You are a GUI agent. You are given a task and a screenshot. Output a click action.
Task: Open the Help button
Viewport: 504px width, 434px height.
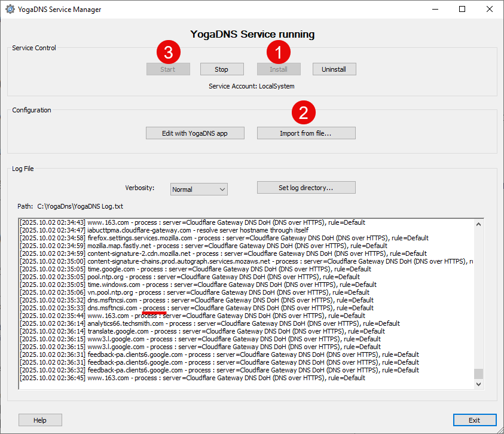click(x=40, y=420)
